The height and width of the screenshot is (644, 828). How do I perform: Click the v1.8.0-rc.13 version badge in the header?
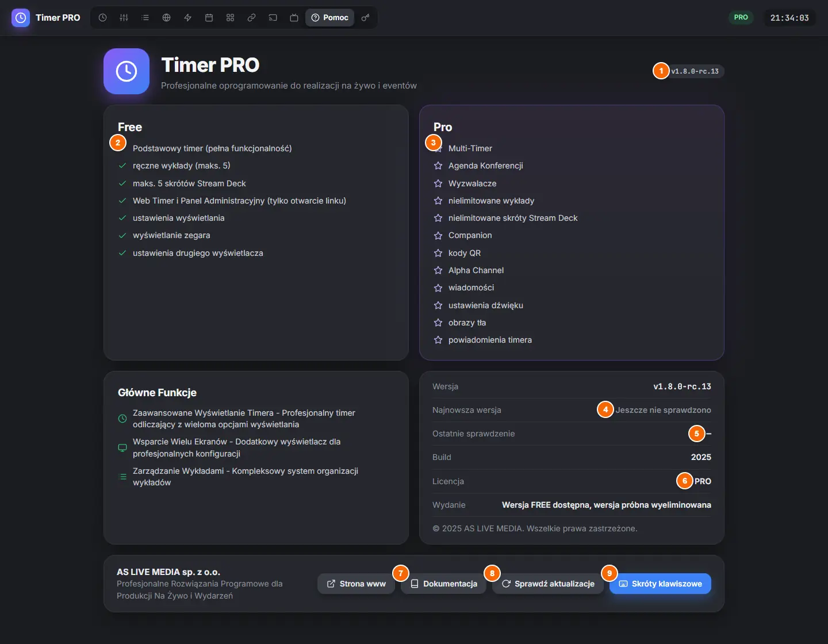695,71
